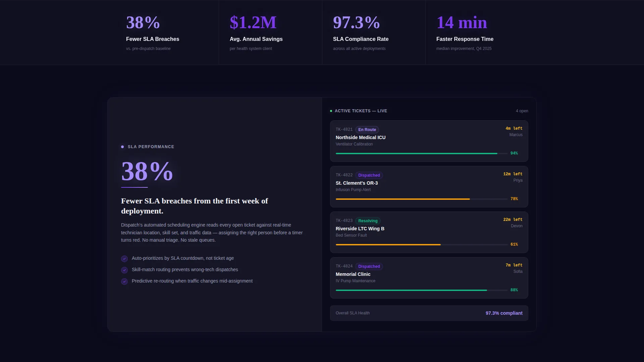Click the 78% progress value
Image resolution: width=644 pixels, height=362 pixels.
(514, 199)
